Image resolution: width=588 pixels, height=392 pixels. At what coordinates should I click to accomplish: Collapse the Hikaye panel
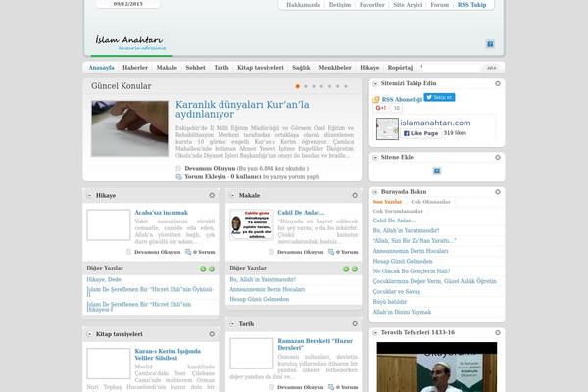point(89,195)
